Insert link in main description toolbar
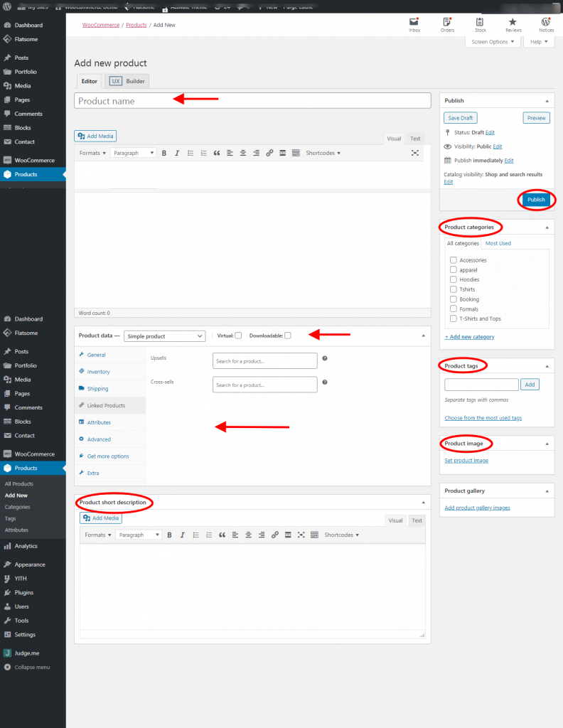This screenshot has height=728, width=563. click(x=269, y=153)
